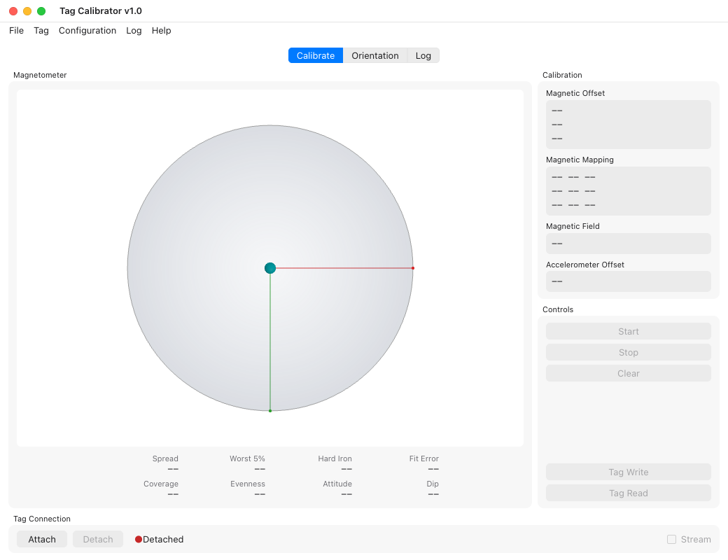Viewport: 728px width, 560px height.
Task: Click the Detach button
Action: 98,539
